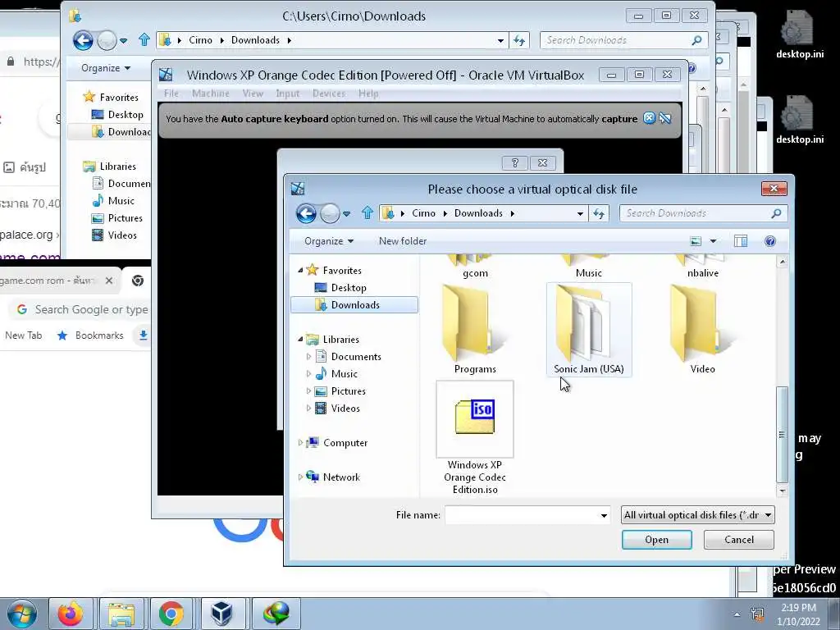Open the Sonic Jam (USA) folder
Viewport: 840px width, 630px height.
[589, 330]
